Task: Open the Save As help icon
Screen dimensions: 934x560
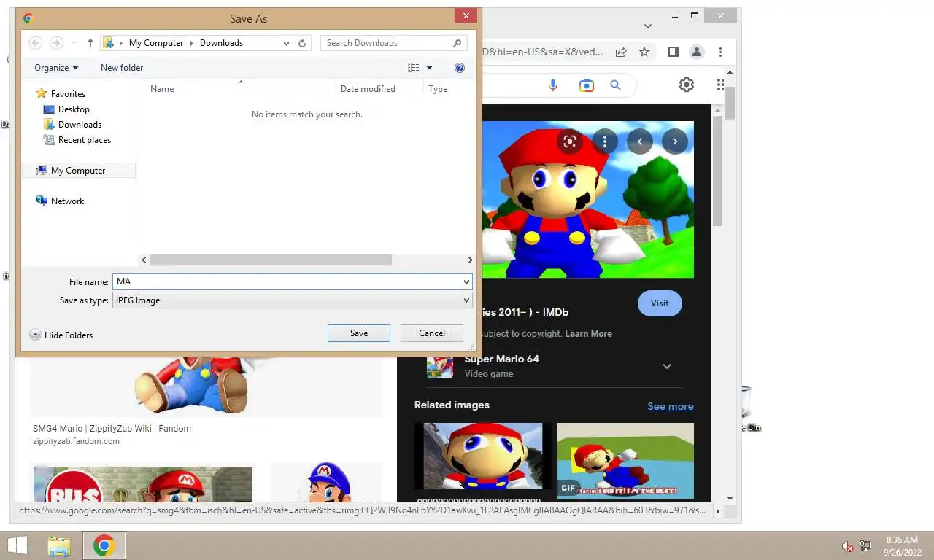Action: click(460, 68)
